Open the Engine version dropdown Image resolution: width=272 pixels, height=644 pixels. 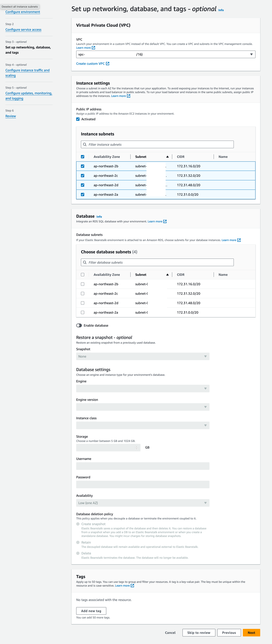tap(143, 407)
